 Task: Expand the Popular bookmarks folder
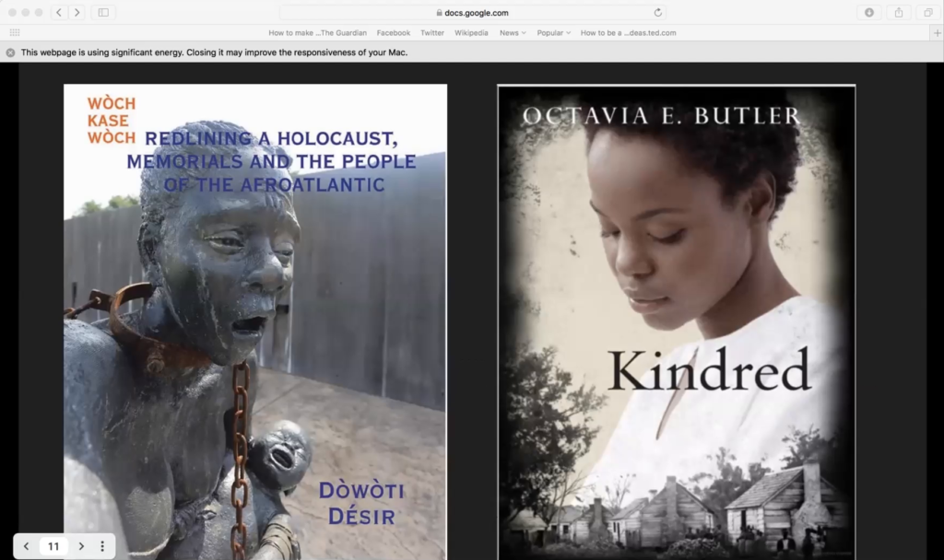coord(554,32)
